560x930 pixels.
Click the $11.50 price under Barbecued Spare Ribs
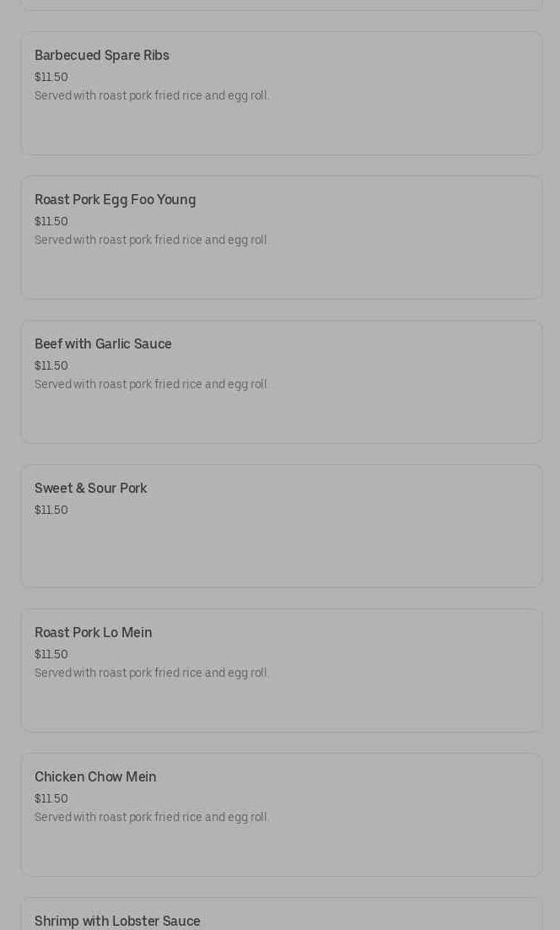[51, 78]
